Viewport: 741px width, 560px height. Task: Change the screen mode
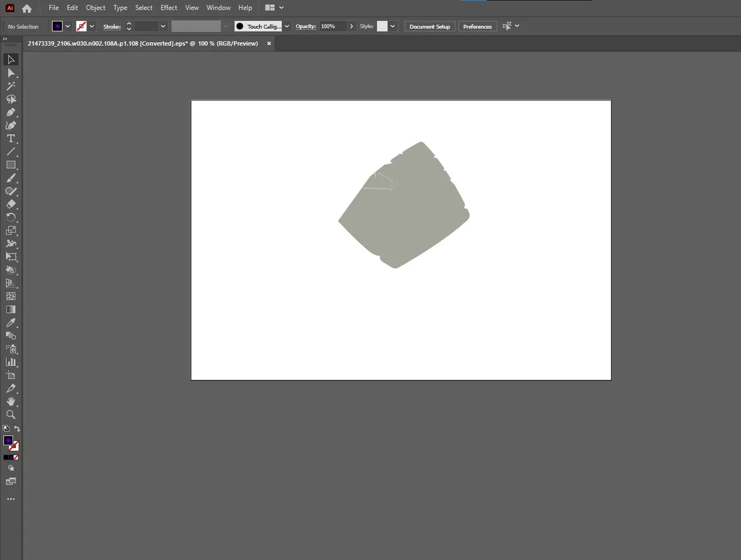click(x=11, y=481)
